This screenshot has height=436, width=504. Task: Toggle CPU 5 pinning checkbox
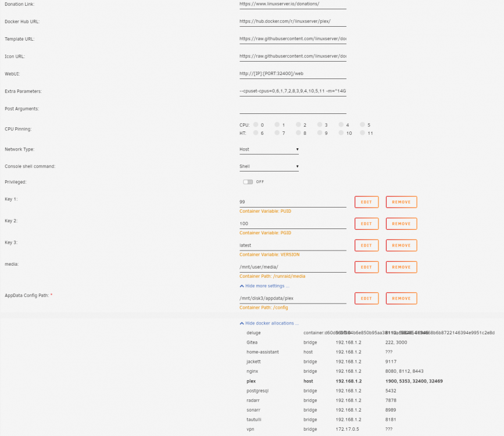(362, 124)
